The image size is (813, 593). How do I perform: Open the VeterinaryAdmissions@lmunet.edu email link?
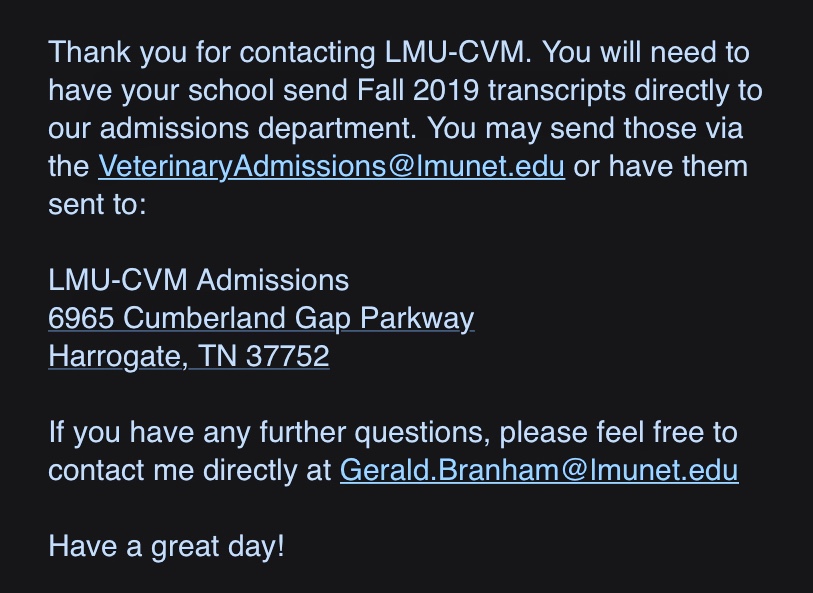click(x=331, y=167)
